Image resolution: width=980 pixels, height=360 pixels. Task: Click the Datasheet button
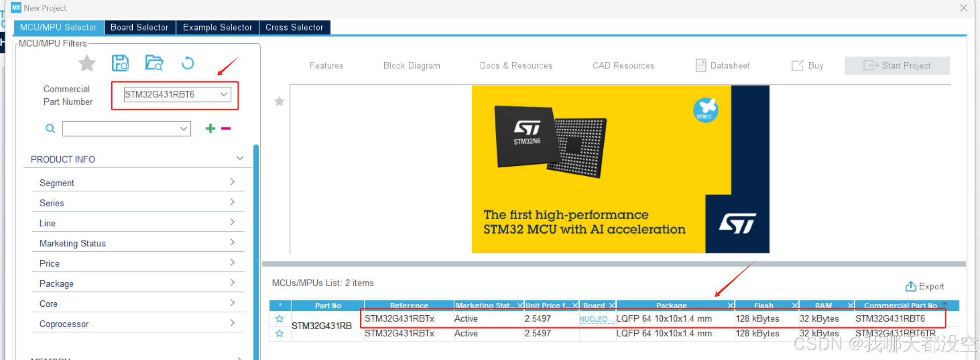[x=723, y=66]
